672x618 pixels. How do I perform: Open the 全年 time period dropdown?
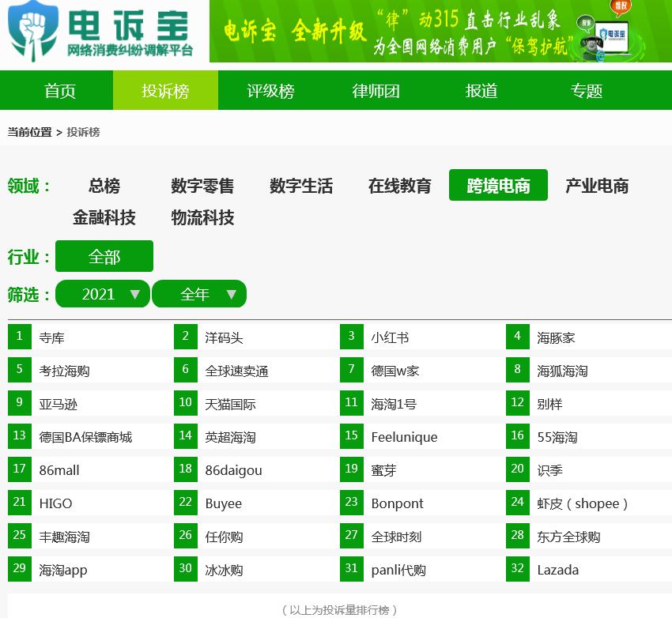[198, 293]
